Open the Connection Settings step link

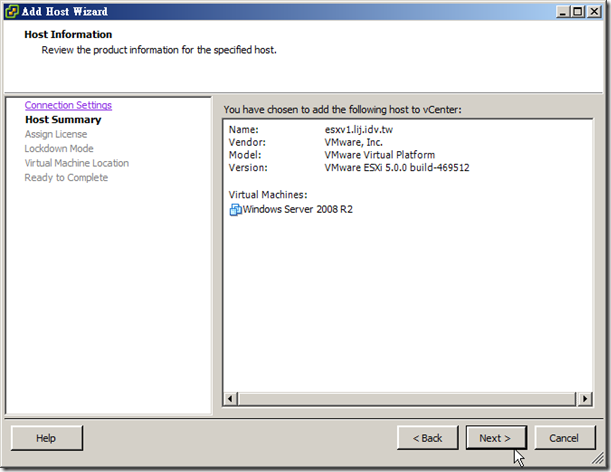tap(68, 105)
